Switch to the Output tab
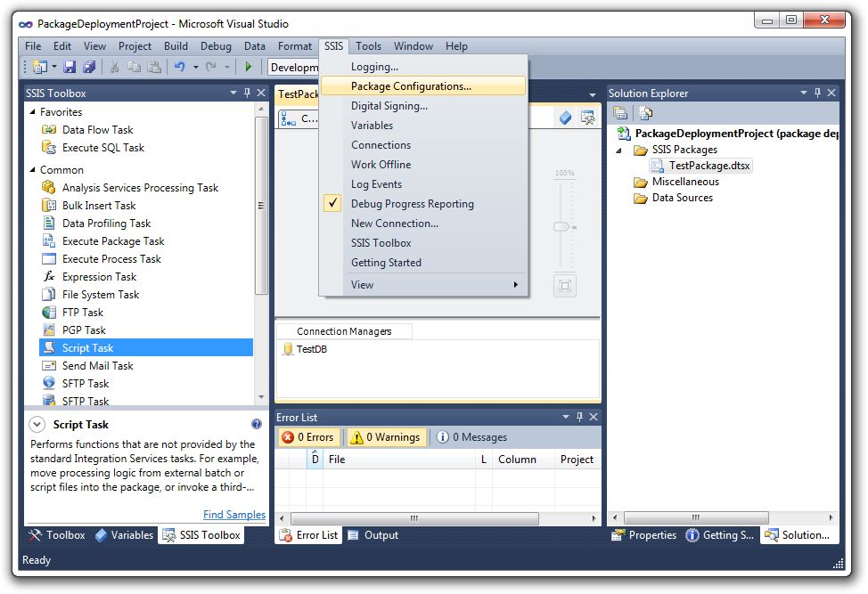 [373, 535]
